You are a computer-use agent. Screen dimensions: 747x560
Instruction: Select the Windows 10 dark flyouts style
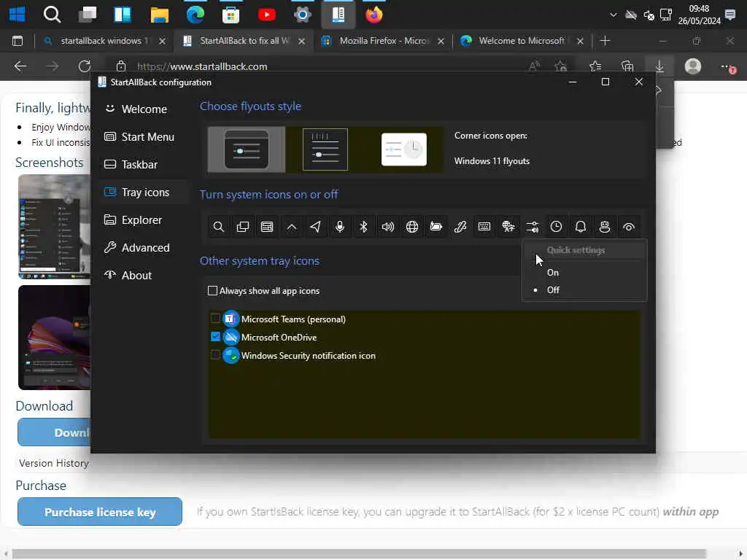325,149
